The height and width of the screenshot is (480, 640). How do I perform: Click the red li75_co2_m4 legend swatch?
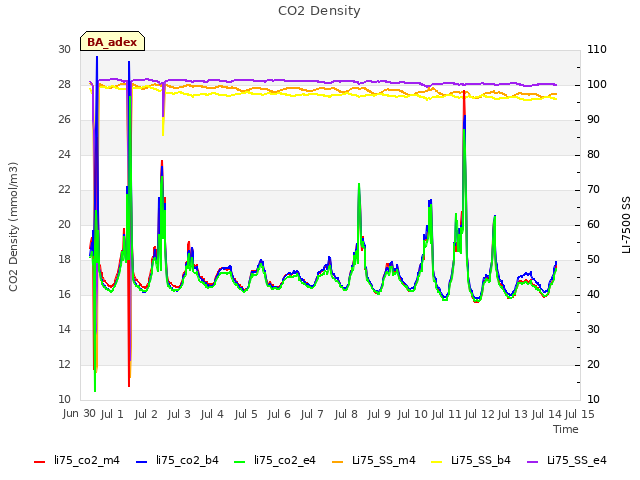[x=39, y=462]
